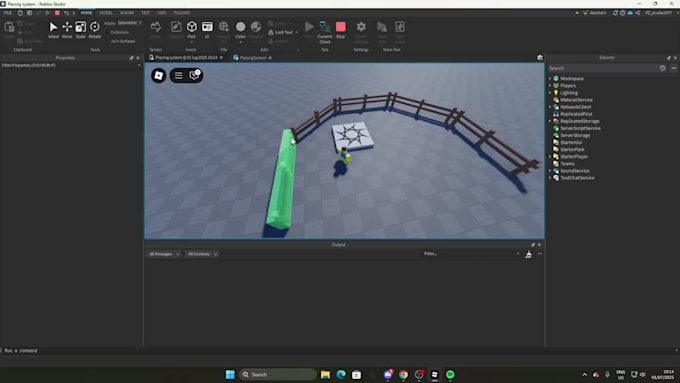
Task: Switch to the PLUGINS ribbon tab
Action: [182, 13]
